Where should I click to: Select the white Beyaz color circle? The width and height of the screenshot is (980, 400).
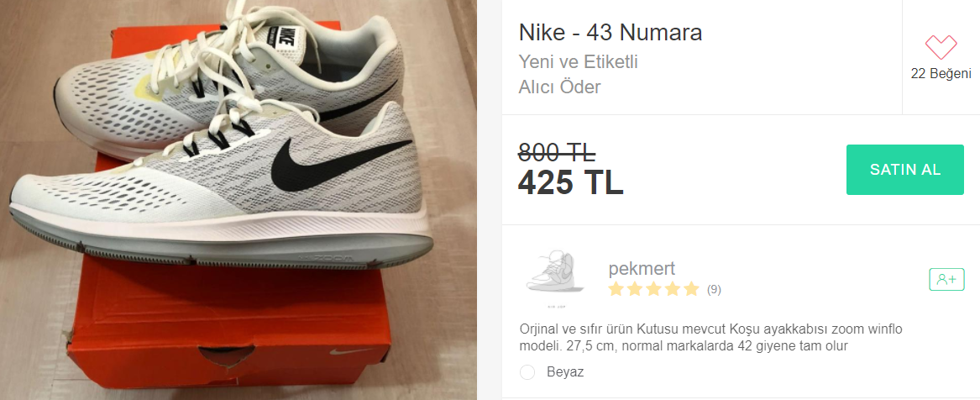(x=527, y=372)
